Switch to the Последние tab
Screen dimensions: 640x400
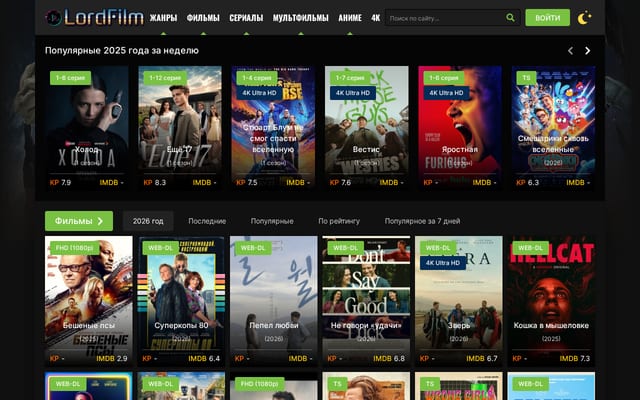(207, 221)
